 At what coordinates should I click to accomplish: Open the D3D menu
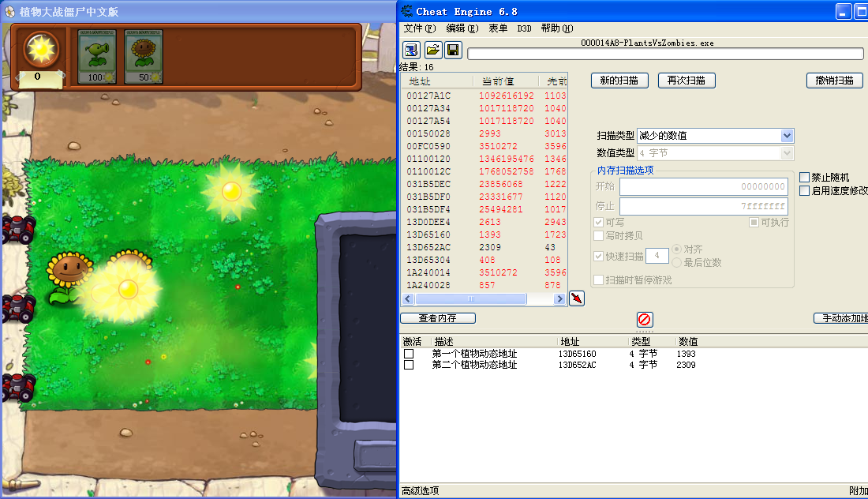point(524,28)
